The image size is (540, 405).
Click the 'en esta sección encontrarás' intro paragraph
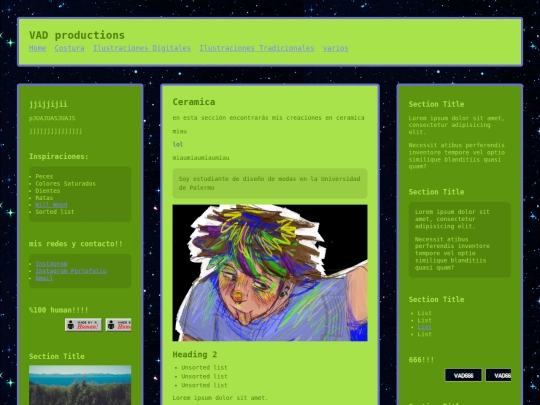coord(268,117)
